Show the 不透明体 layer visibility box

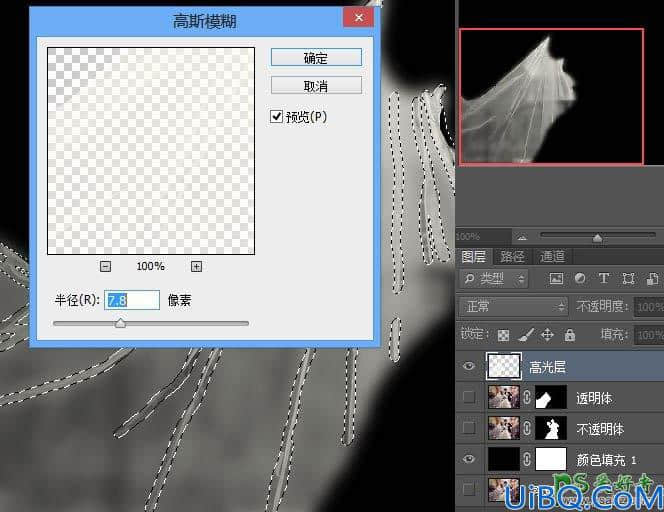point(469,428)
